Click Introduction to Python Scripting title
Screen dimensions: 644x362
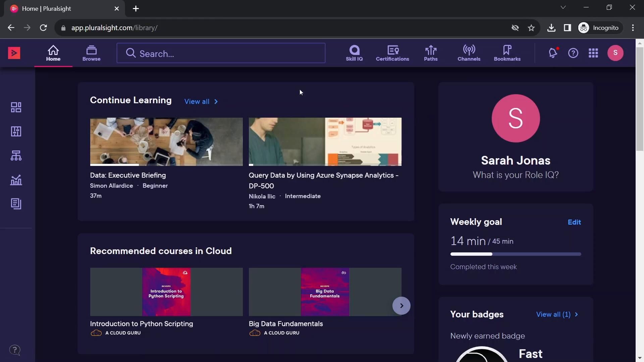(142, 324)
